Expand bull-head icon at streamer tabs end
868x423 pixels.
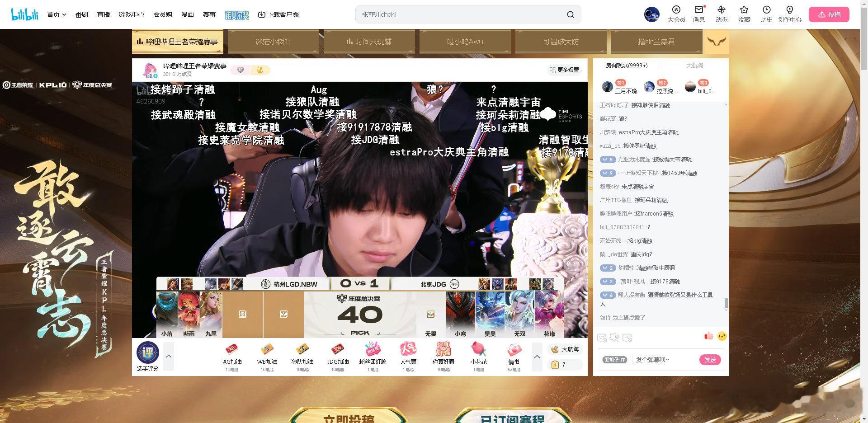click(x=717, y=42)
